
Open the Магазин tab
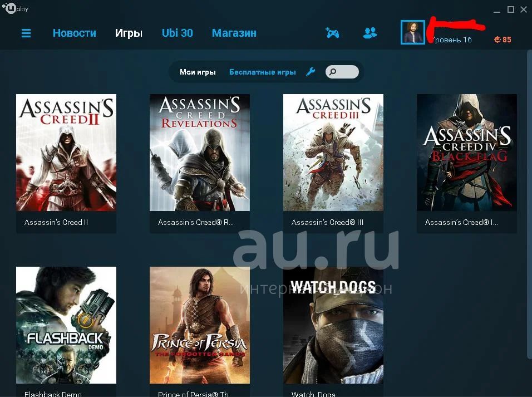[234, 33]
